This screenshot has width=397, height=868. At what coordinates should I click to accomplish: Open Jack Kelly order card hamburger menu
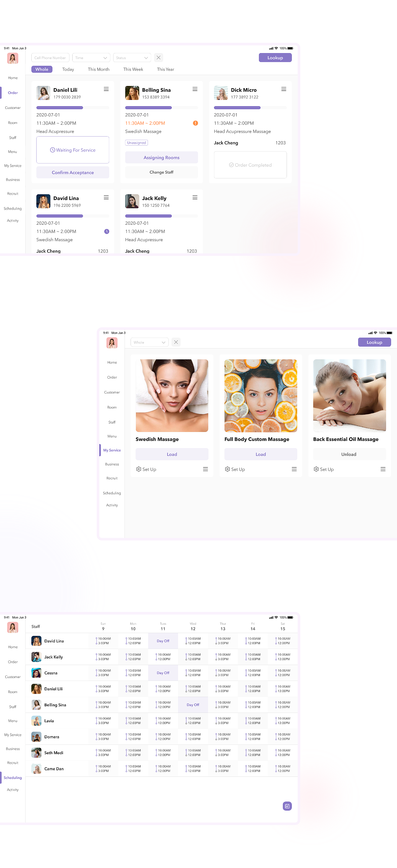[x=195, y=197]
